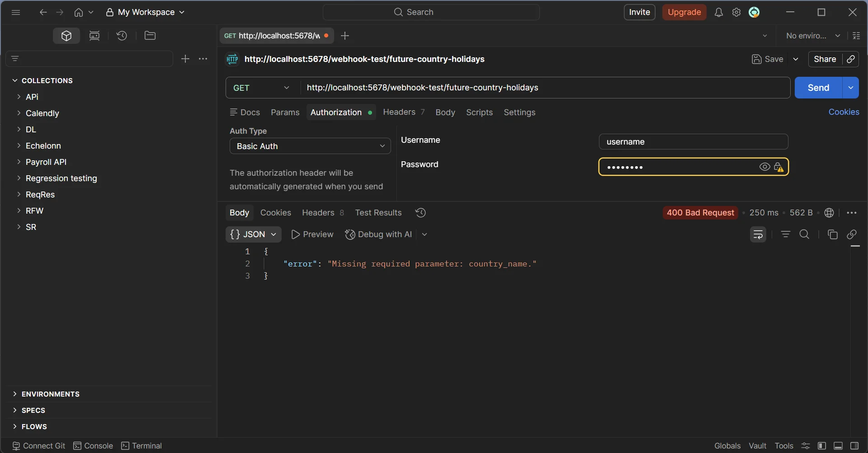868x453 pixels.
Task: Toggle the right sidebar layout icon
Action: click(854, 446)
